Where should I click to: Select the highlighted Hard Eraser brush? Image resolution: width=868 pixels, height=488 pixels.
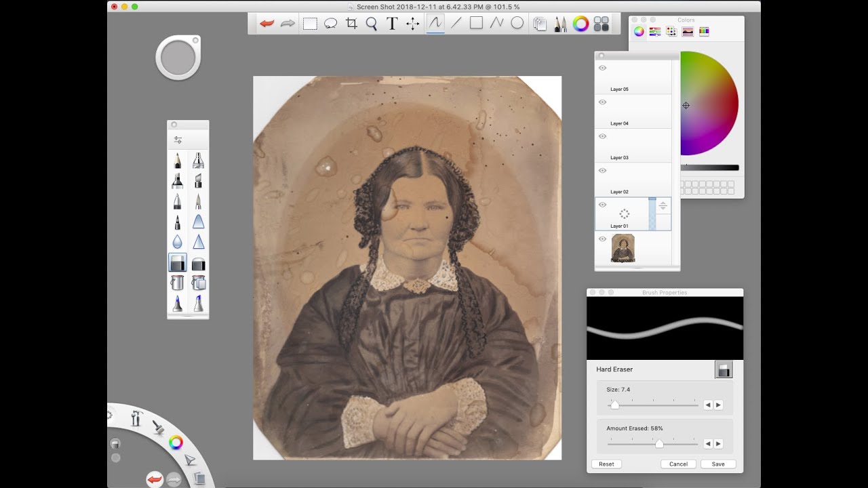[x=178, y=263]
